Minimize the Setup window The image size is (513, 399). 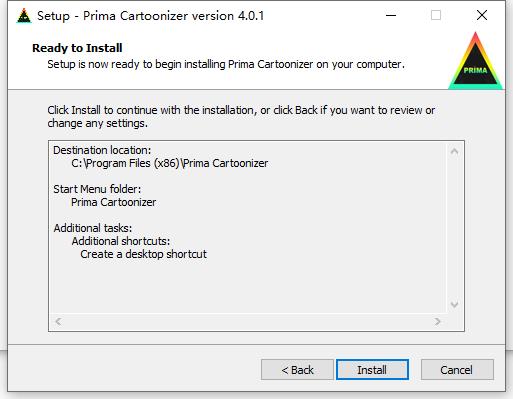tap(391, 15)
